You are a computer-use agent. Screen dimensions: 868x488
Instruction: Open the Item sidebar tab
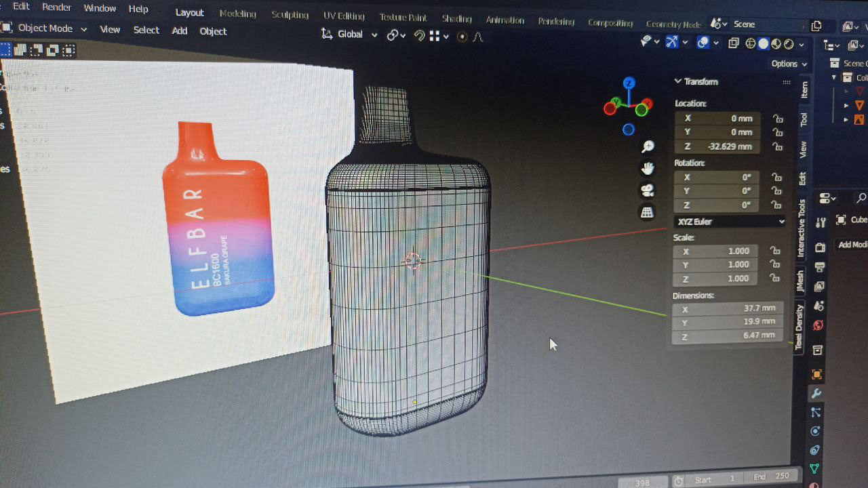click(804, 89)
